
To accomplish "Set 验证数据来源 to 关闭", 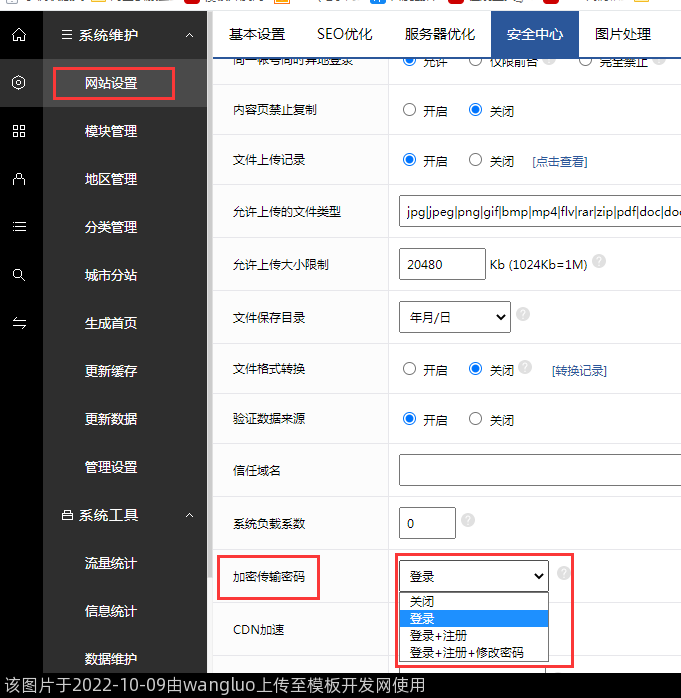I will point(476,420).
